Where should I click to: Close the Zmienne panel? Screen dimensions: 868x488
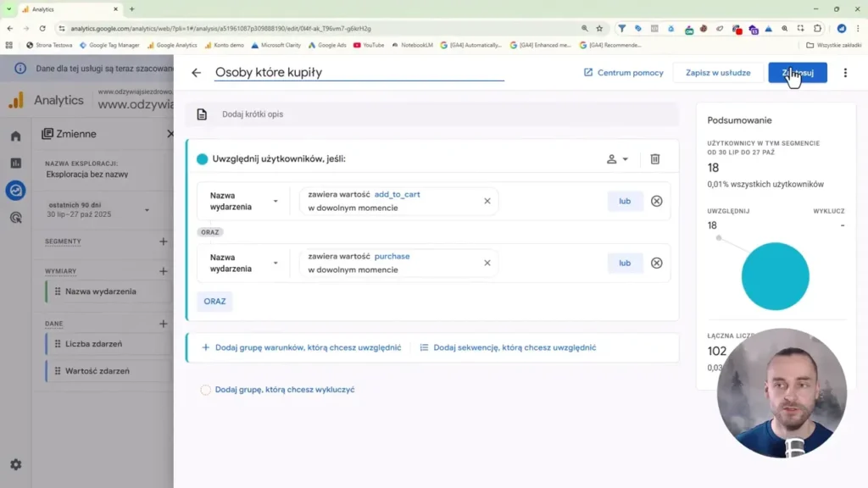tap(170, 133)
